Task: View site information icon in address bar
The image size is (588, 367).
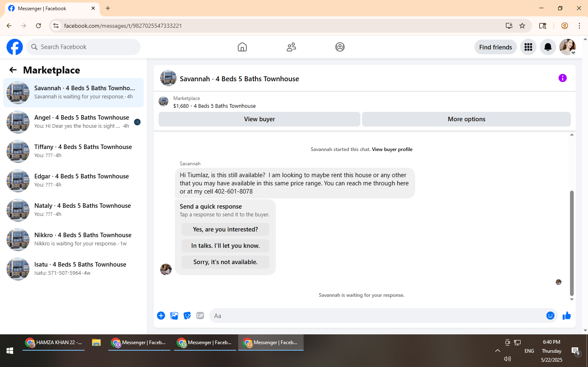Action: tap(56, 26)
